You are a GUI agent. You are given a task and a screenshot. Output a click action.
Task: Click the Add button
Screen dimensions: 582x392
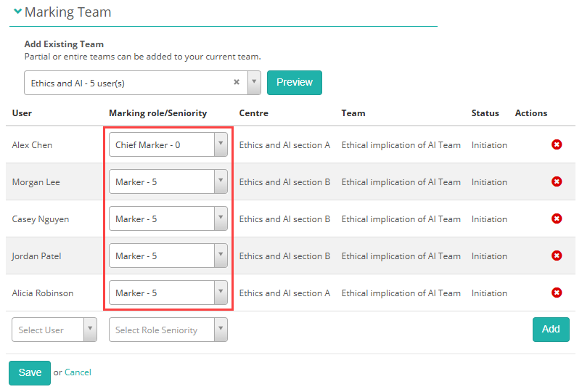pos(550,329)
